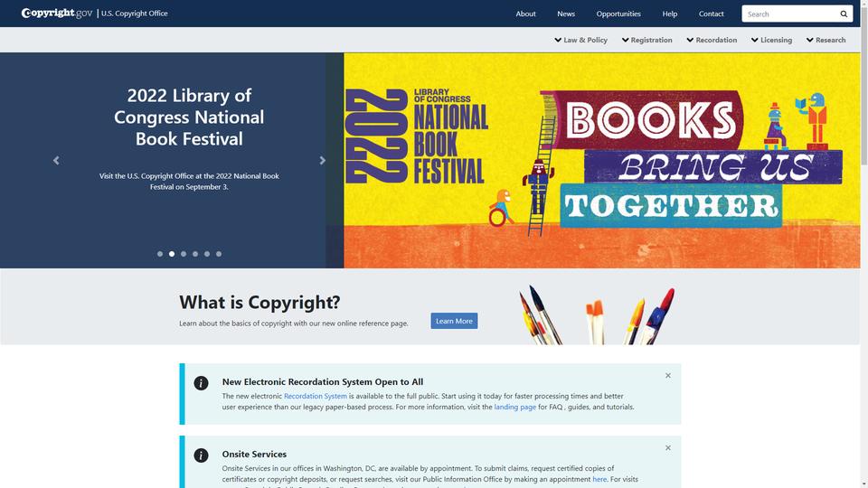Click the Learn More button
Screen dimensions: 868x488
454,321
